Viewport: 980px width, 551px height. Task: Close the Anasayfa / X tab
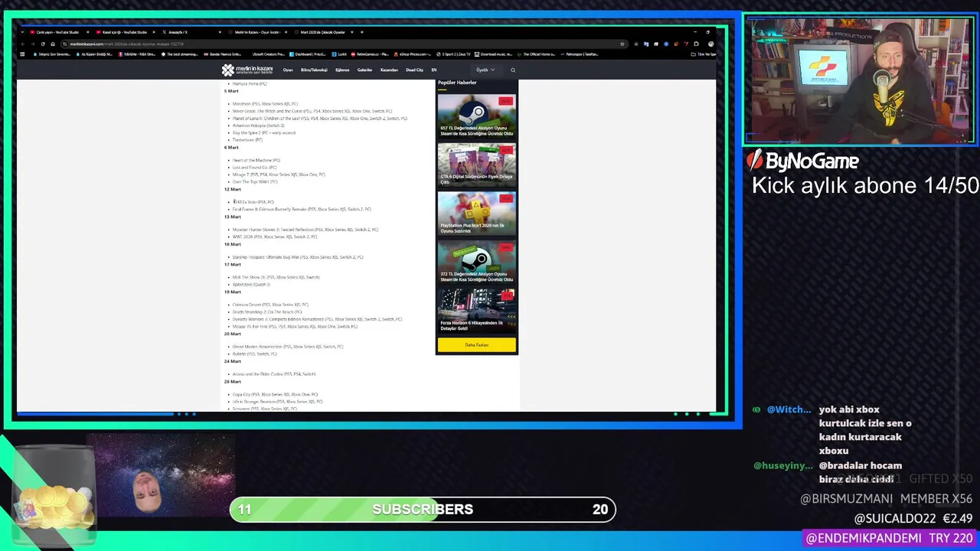pos(220,32)
